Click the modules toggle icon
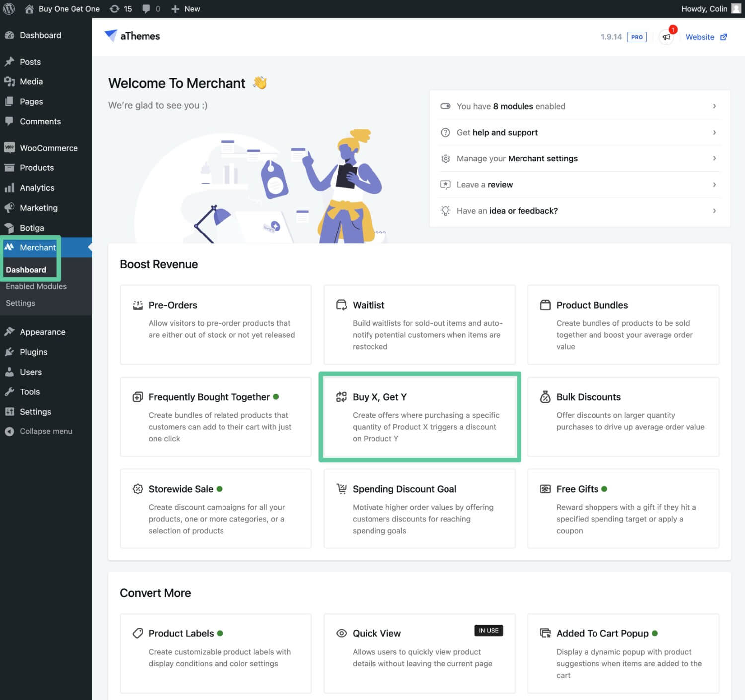Viewport: 745px width, 700px height. coord(446,106)
